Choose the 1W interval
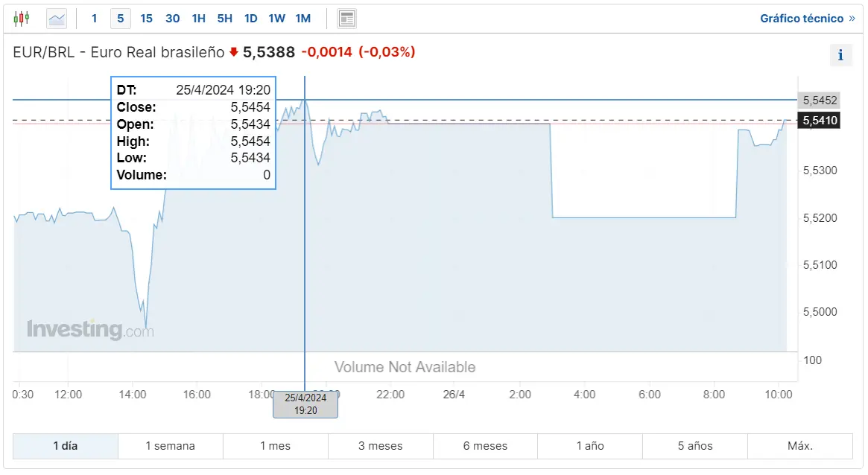The height and width of the screenshot is (475, 868). click(x=276, y=19)
